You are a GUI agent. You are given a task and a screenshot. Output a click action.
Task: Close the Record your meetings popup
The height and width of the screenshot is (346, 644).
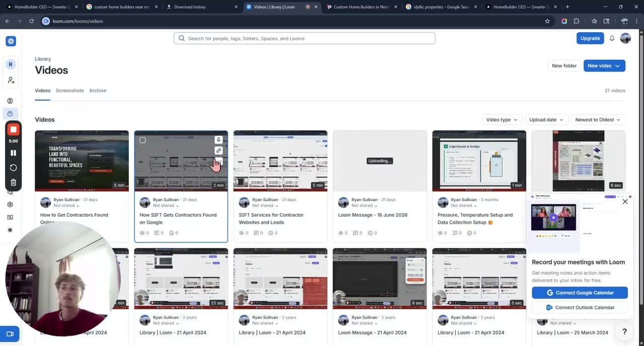[625, 201]
